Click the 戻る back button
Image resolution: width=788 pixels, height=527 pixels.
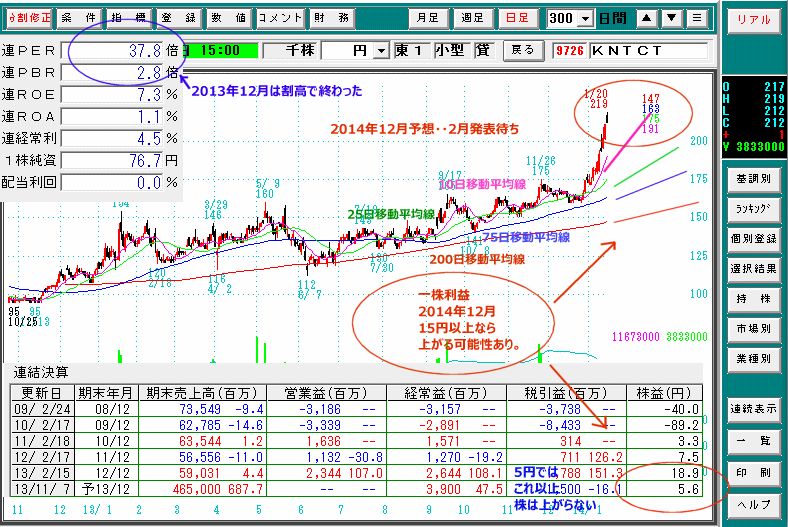click(x=523, y=50)
